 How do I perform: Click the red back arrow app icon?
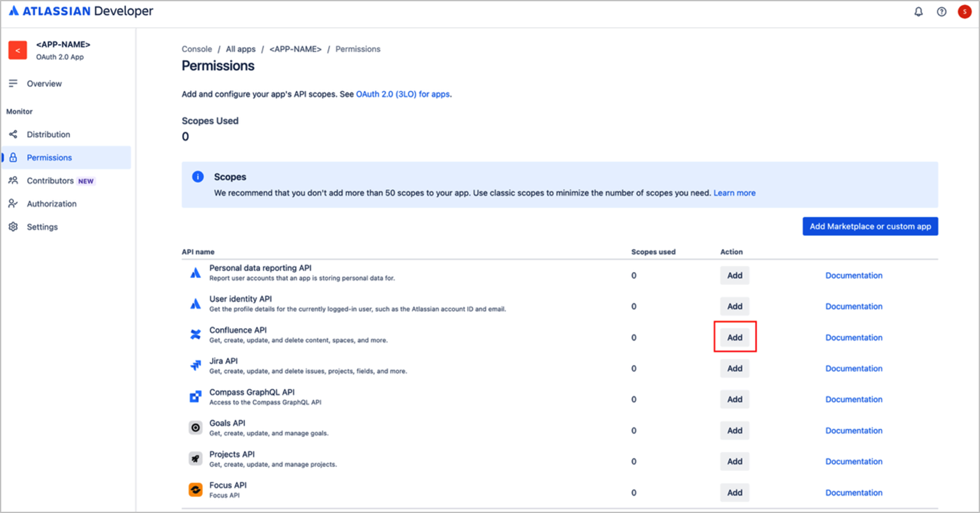pyautogui.click(x=18, y=50)
